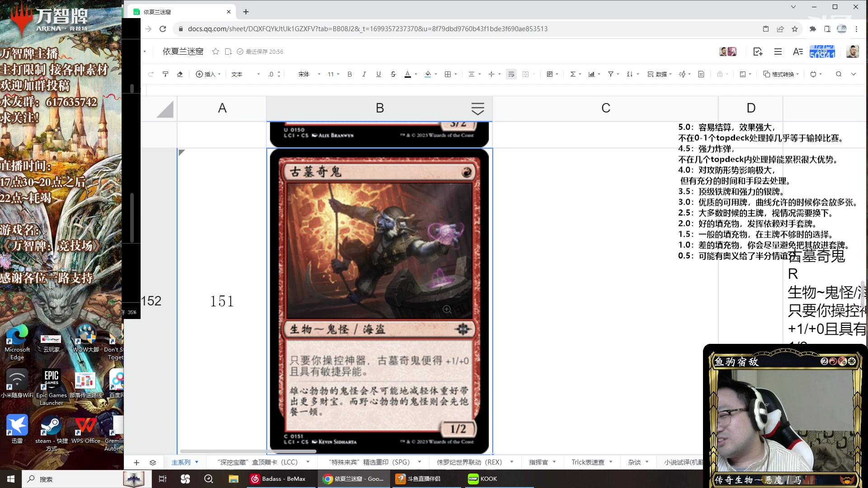Click the horizontal alignment icon
868x488 pixels.
click(x=471, y=74)
